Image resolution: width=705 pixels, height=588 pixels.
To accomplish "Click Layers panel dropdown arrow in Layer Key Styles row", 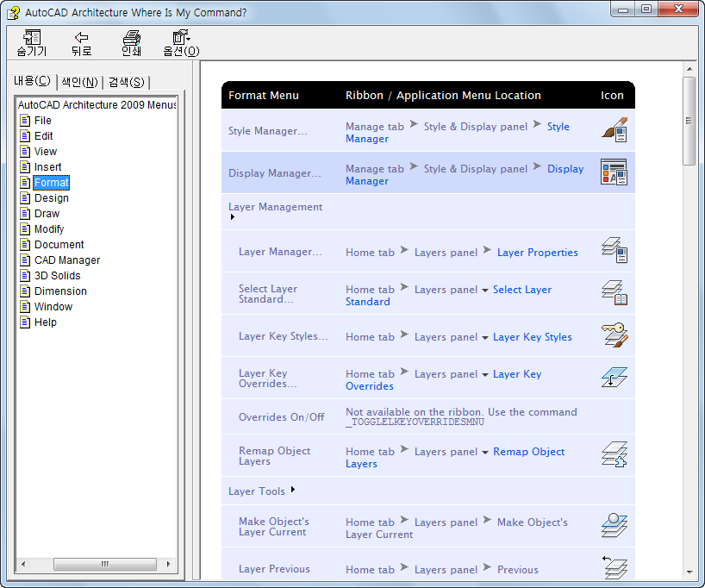I will click(485, 338).
